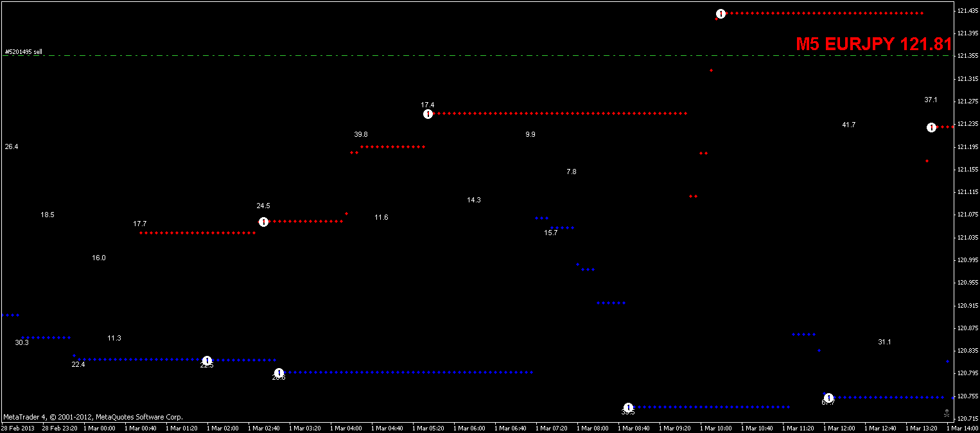
Task: Click the 26.4 label at top left
Action: pos(10,146)
